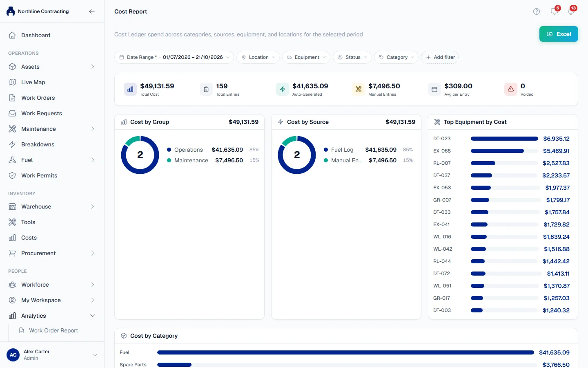
Task: Open the Category filter dropdown
Action: (x=396, y=57)
